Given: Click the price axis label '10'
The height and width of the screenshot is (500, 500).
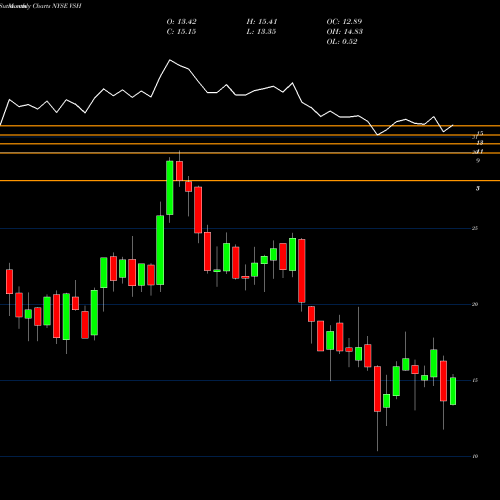Looking at the screenshot, I should click(475, 456).
